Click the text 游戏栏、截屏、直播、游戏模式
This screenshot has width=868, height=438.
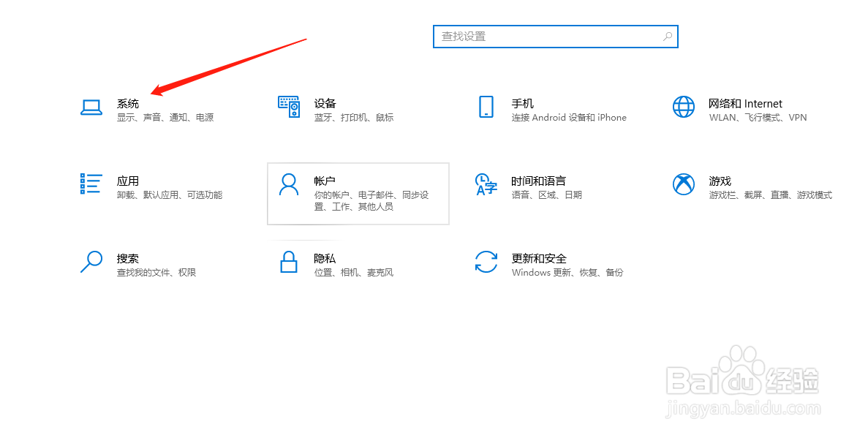771,195
